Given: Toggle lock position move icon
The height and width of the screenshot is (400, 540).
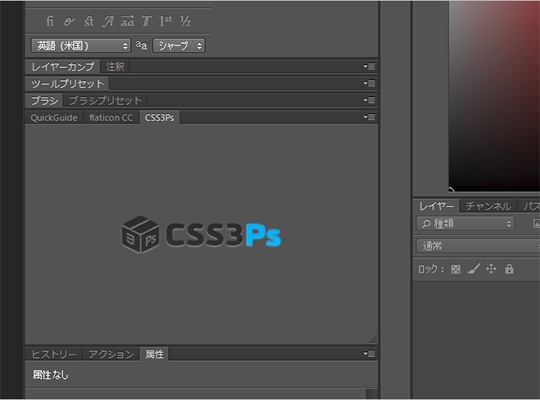Looking at the screenshot, I should (491, 268).
